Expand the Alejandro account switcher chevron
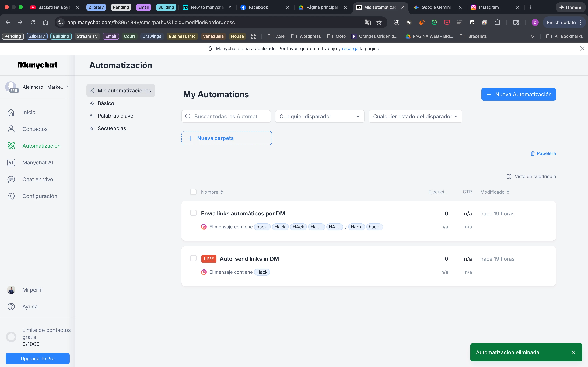588x367 pixels. coord(67,86)
